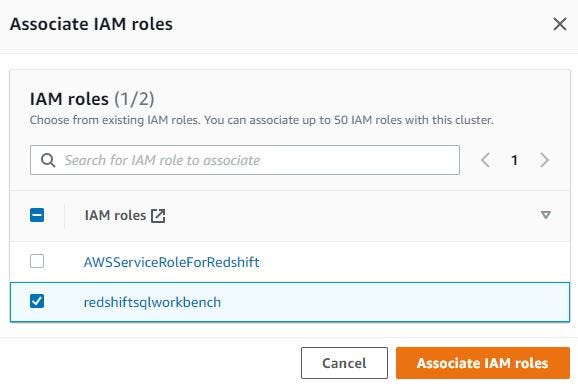Go to next page of roles
The width and height of the screenshot is (578, 387).
click(x=544, y=160)
